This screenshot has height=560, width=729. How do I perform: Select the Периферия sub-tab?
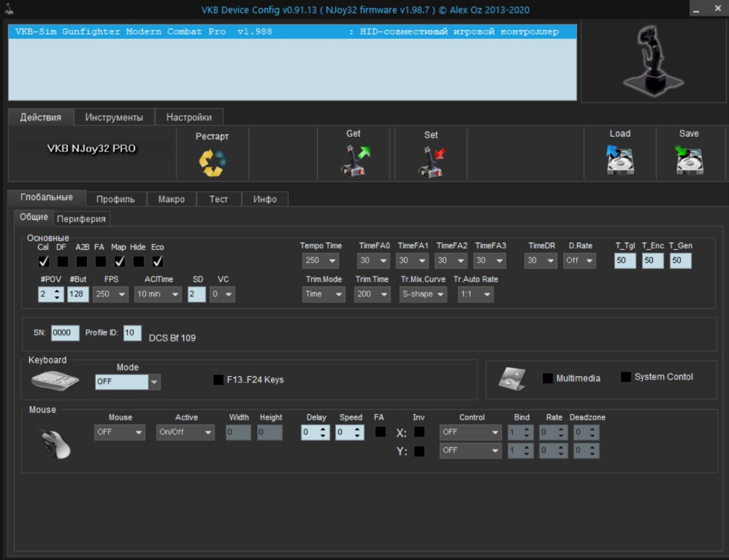click(81, 218)
